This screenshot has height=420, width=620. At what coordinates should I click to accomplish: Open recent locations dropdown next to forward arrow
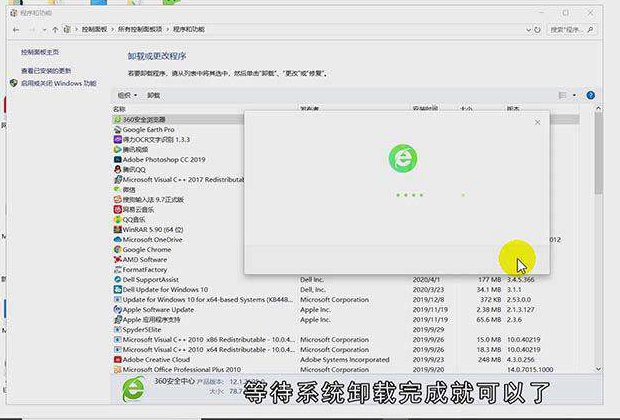(44, 30)
